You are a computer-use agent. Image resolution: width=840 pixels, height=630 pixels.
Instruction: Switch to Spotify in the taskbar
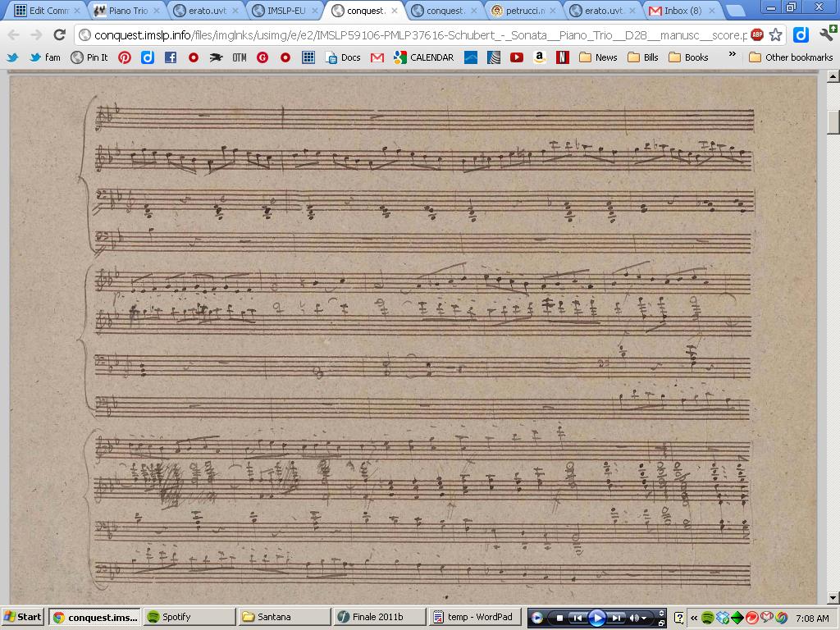(x=189, y=617)
